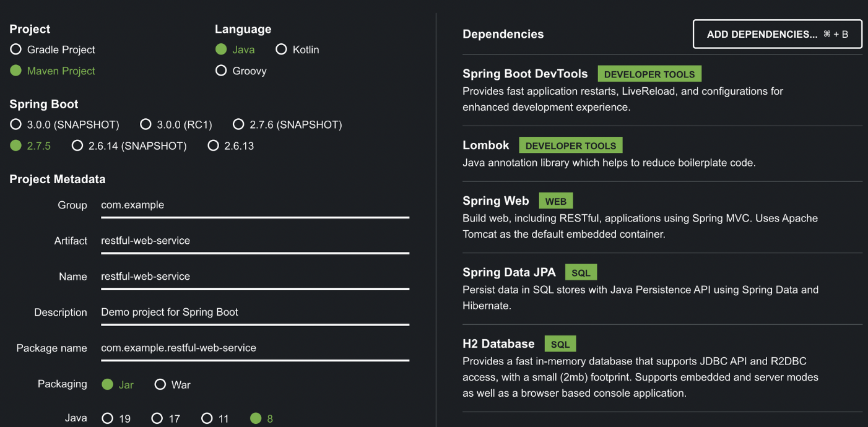
Task: Click the Package name label
Action: (52, 348)
